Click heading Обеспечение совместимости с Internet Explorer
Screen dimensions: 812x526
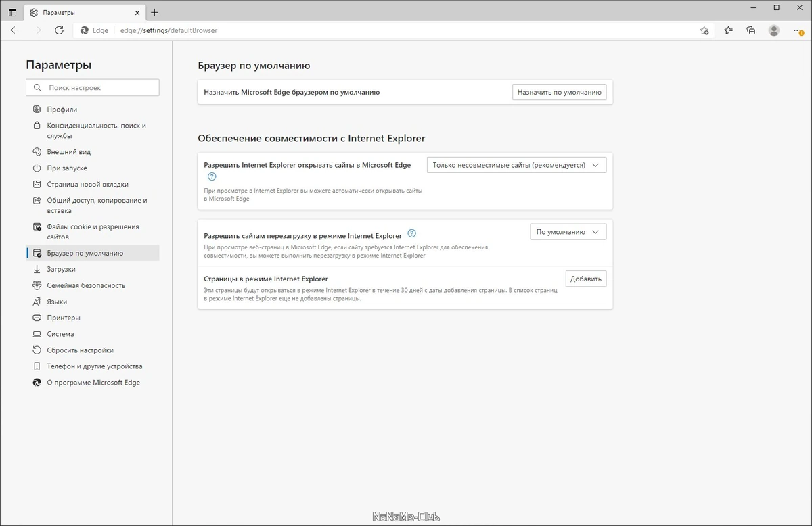311,138
